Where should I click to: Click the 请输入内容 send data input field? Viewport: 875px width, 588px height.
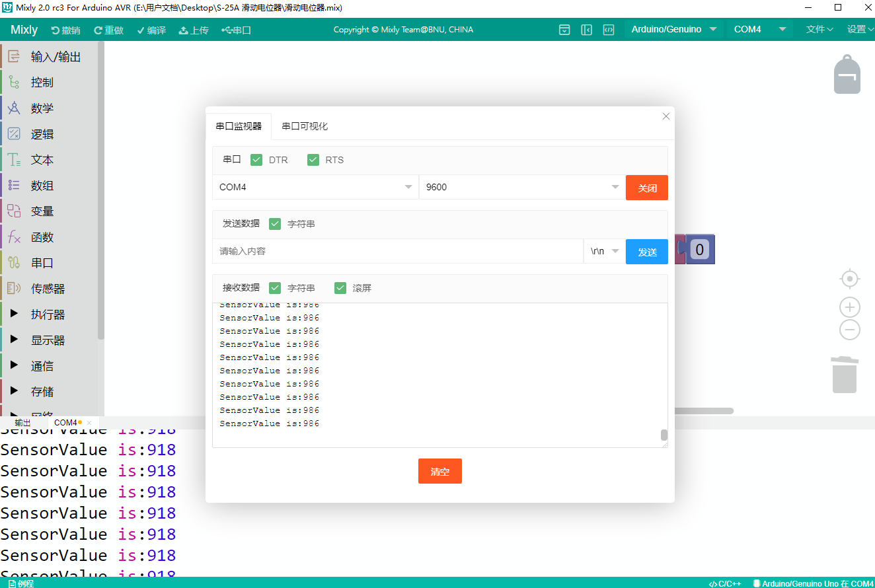397,251
